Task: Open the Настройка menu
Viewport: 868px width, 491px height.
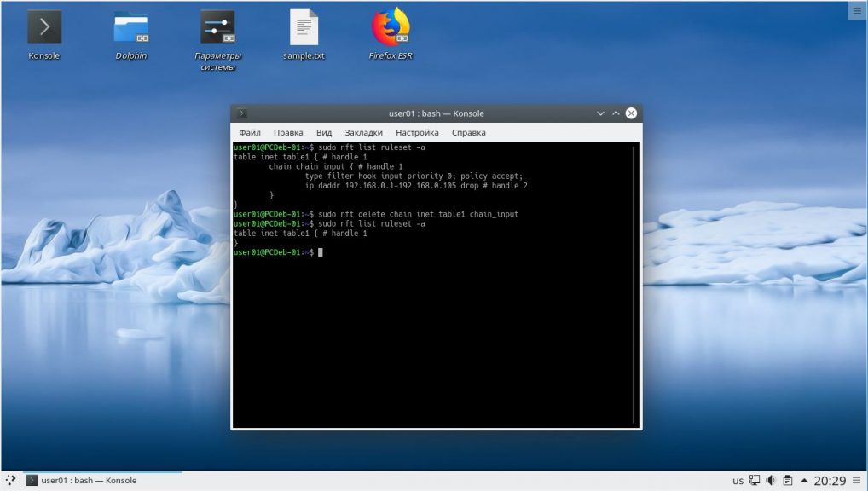Action: 418,132
